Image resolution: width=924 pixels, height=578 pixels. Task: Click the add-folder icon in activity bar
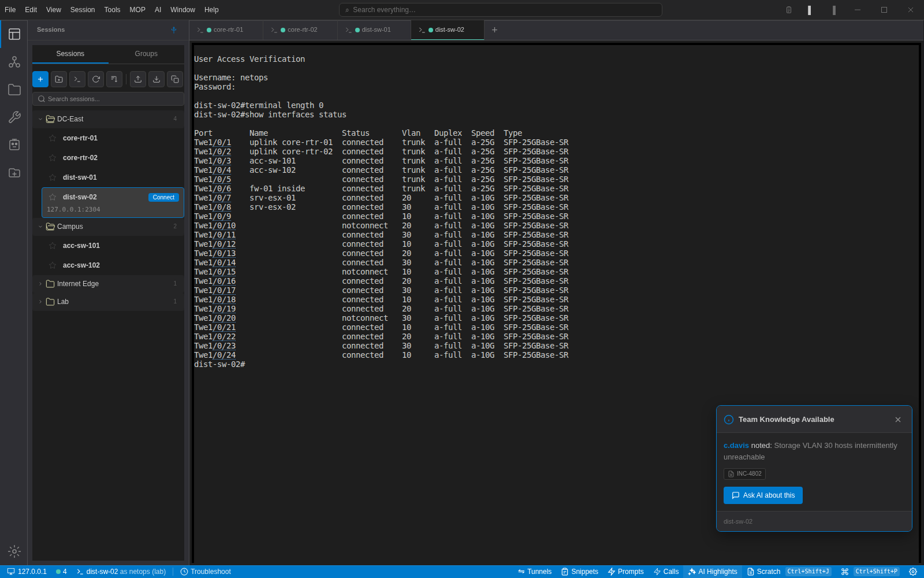click(x=14, y=173)
